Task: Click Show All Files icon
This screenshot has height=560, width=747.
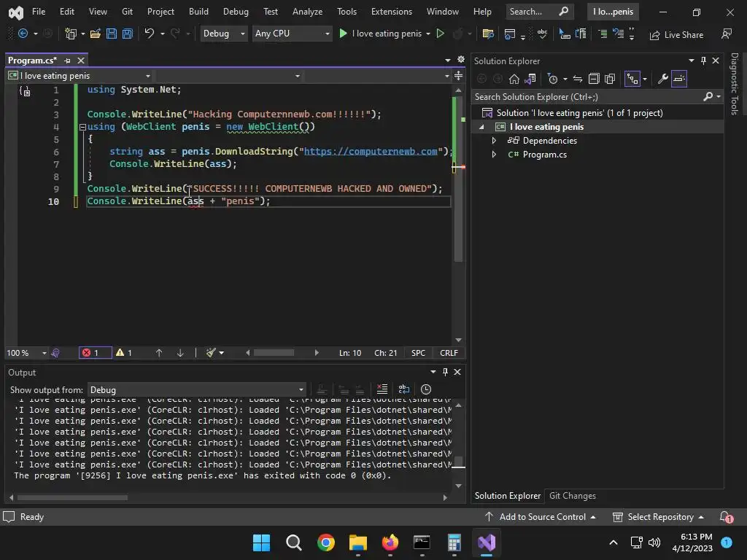Action: pyautogui.click(x=611, y=79)
